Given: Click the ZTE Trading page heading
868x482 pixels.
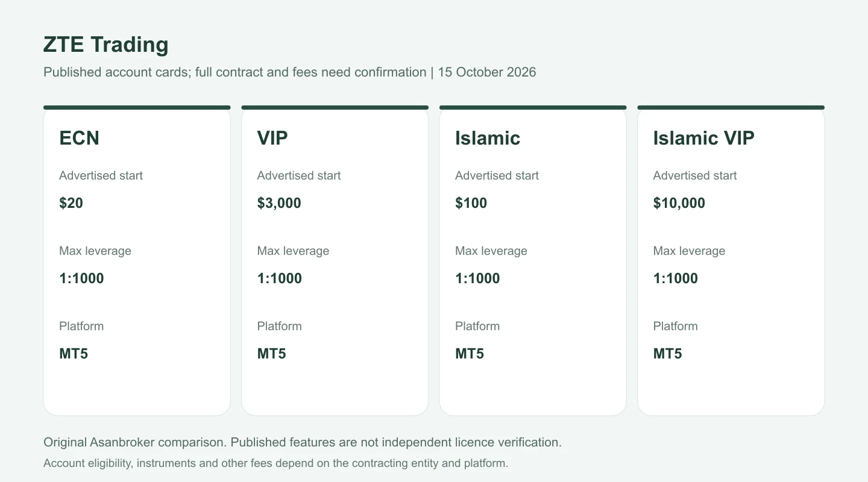Looking at the screenshot, I should (x=106, y=45).
